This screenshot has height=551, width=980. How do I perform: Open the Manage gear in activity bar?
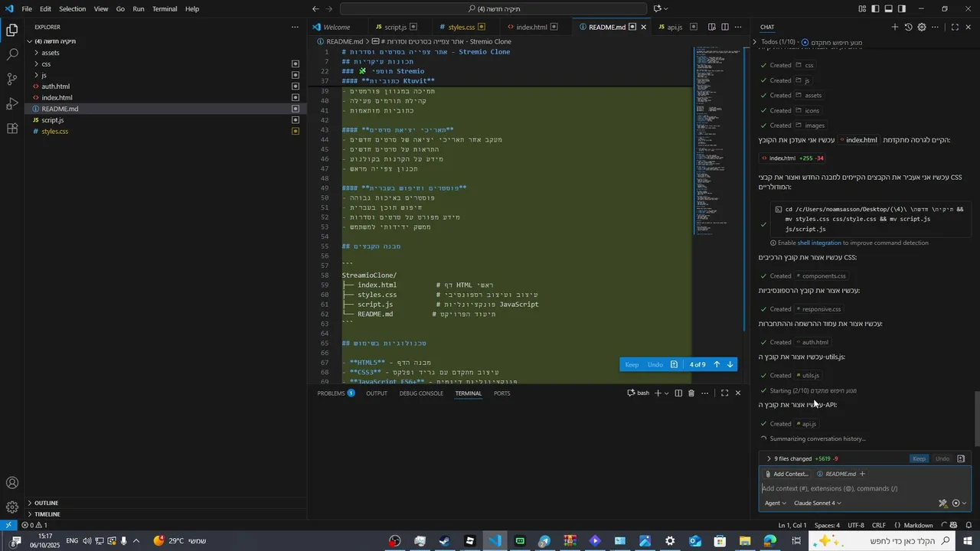[12, 507]
